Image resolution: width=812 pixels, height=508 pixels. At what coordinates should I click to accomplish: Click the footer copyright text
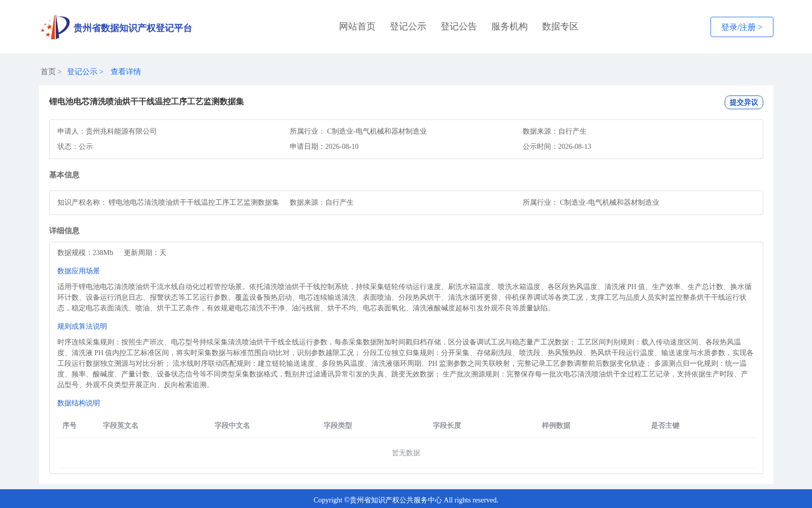click(406, 500)
